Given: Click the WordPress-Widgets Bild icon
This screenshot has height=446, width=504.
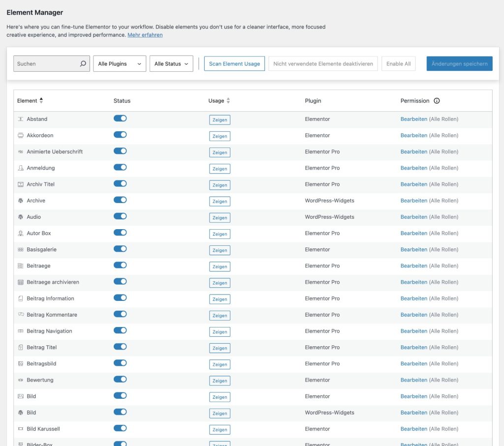Looking at the screenshot, I should point(21,413).
